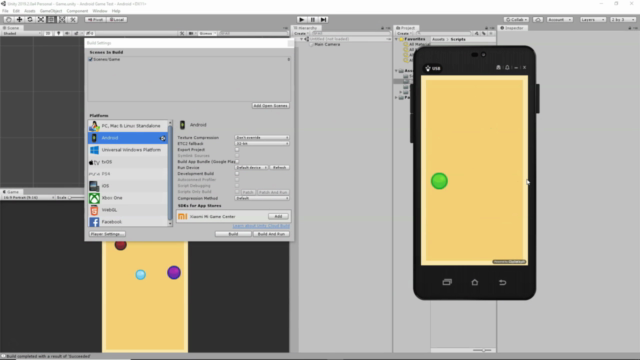The height and width of the screenshot is (360, 640).
Task: Collapse the Favorites tree in Project
Action: (x=396, y=39)
